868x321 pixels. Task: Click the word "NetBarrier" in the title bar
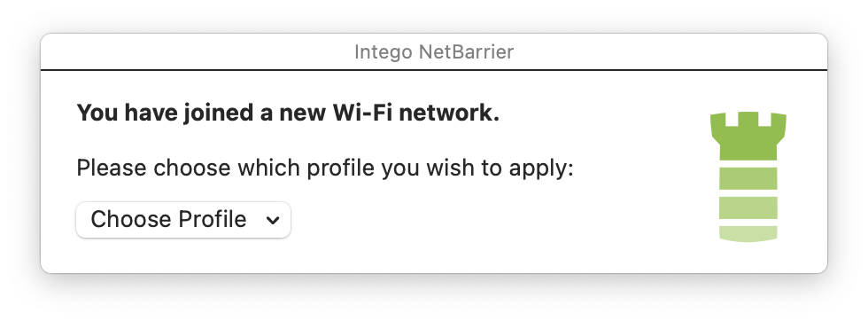[466, 52]
